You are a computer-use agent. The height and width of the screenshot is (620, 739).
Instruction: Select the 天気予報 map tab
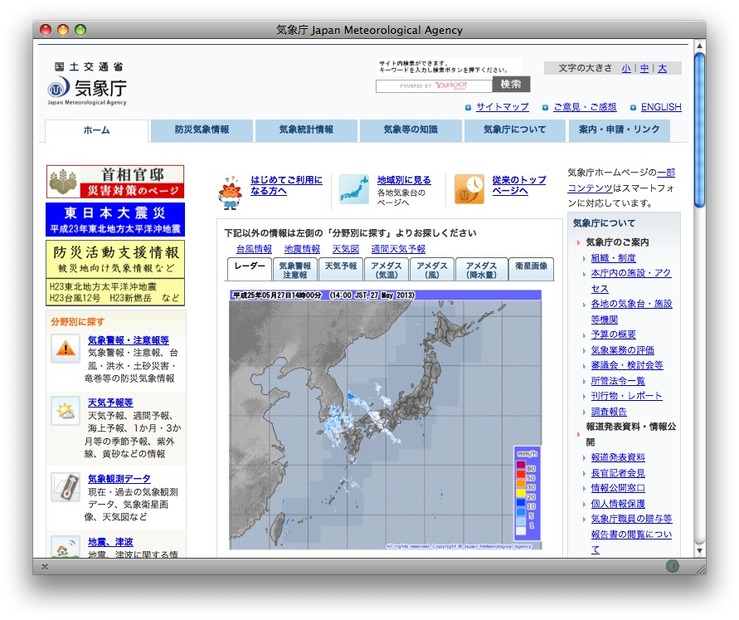341,269
